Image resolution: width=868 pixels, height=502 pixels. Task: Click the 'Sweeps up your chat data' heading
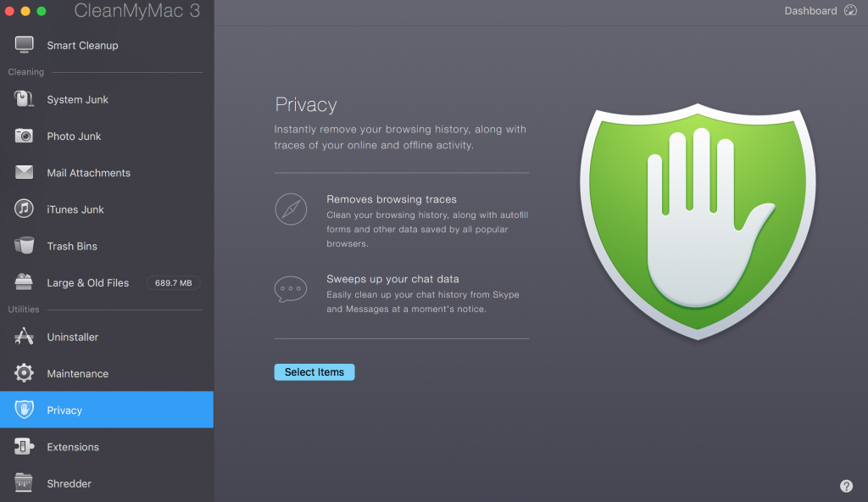click(392, 279)
